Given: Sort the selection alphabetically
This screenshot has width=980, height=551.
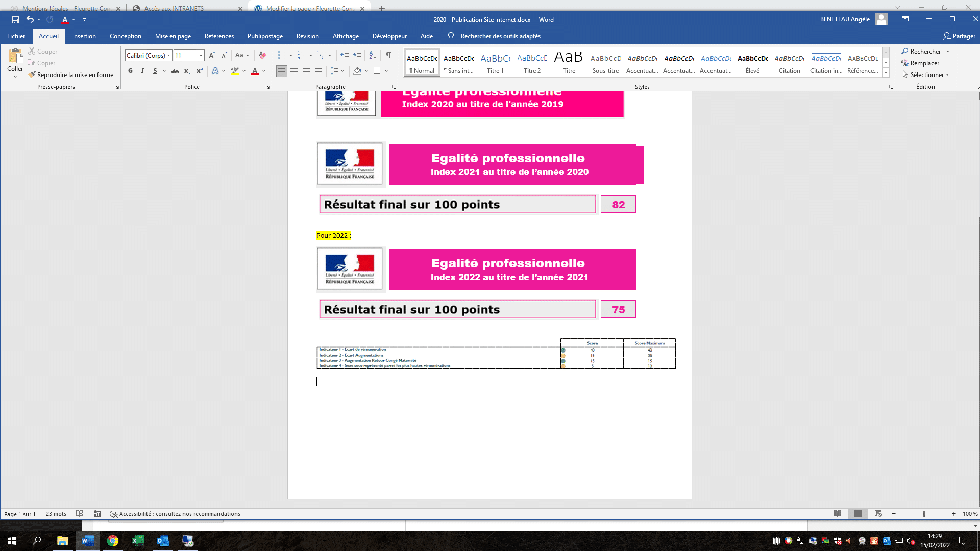Looking at the screenshot, I should [373, 55].
